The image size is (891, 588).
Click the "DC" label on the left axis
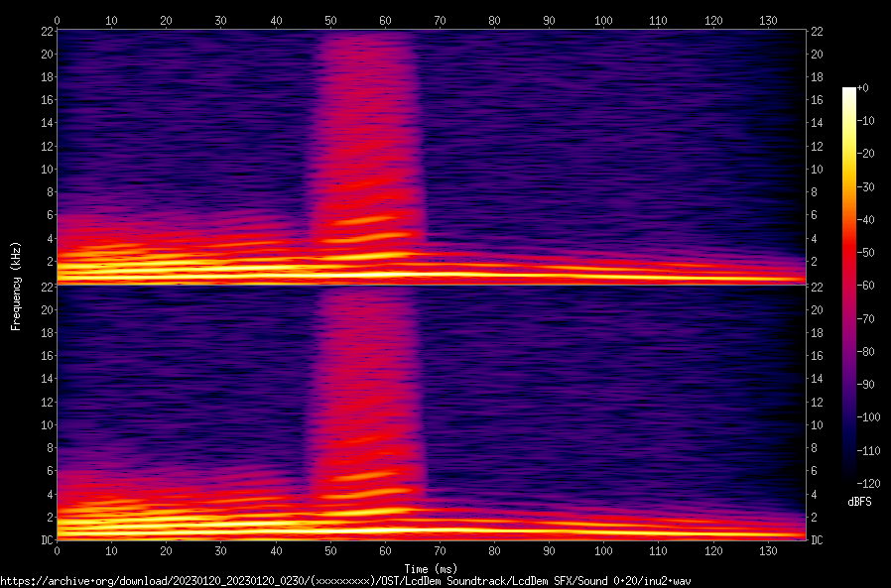45,540
